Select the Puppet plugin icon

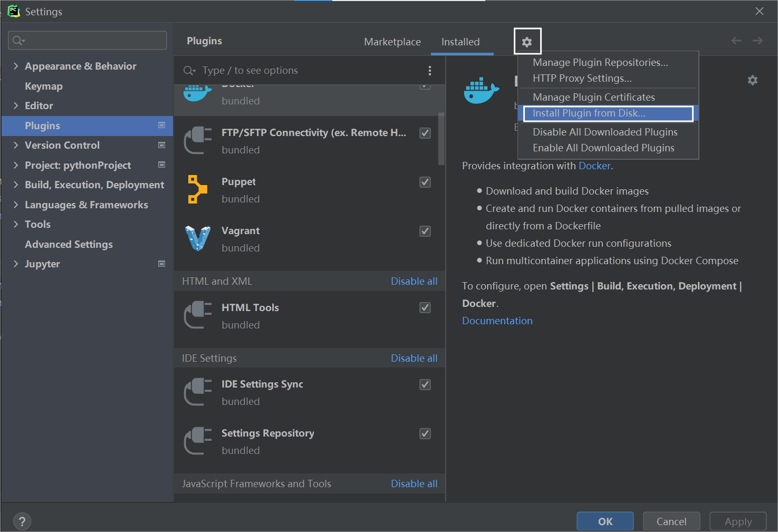197,189
